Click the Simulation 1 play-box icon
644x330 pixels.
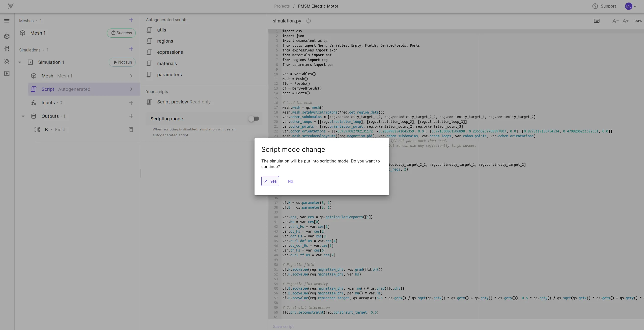coord(30,62)
